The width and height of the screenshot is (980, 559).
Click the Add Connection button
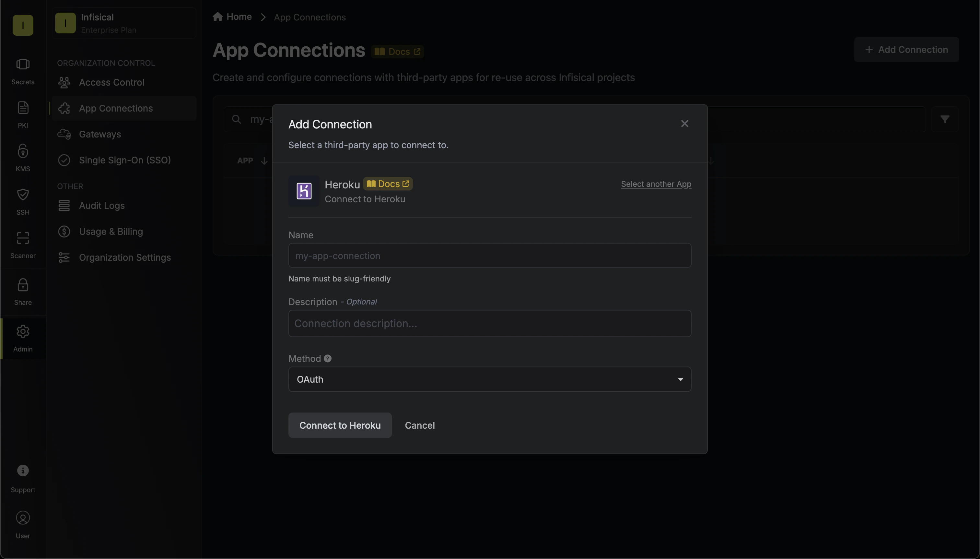point(906,50)
